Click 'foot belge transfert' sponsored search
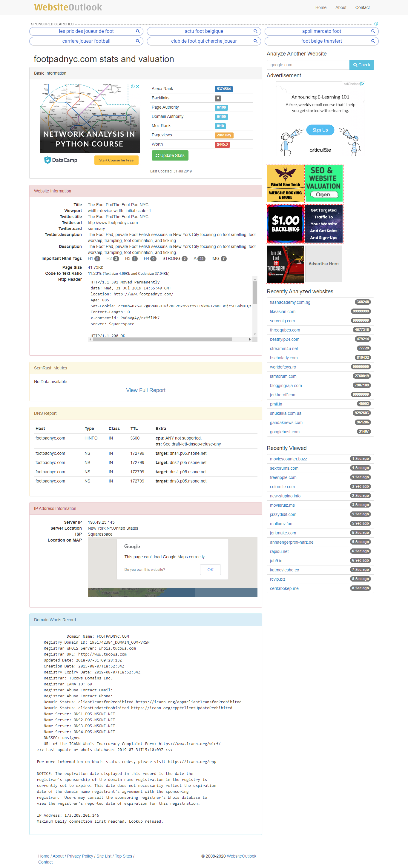 [321, 41]
